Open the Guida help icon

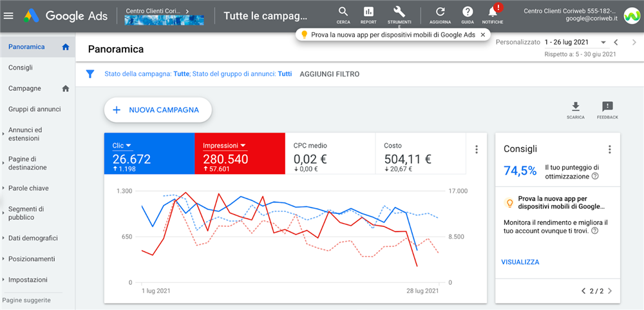tap(468, 15)
